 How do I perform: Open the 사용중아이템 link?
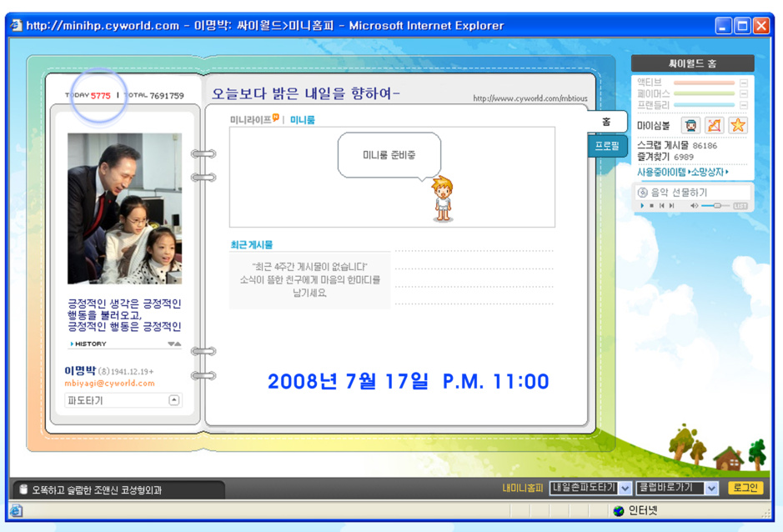point(661,172)
